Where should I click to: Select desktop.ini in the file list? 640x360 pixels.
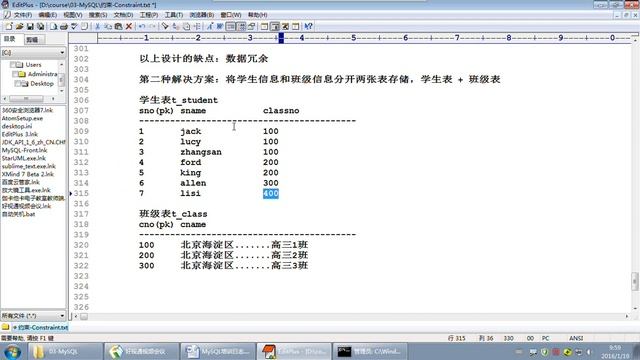point(17,126)
